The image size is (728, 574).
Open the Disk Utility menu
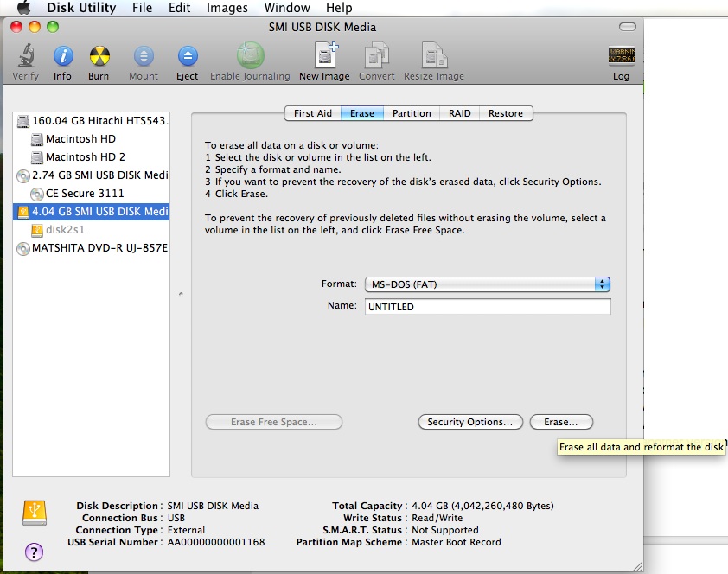tap(81, 8)
